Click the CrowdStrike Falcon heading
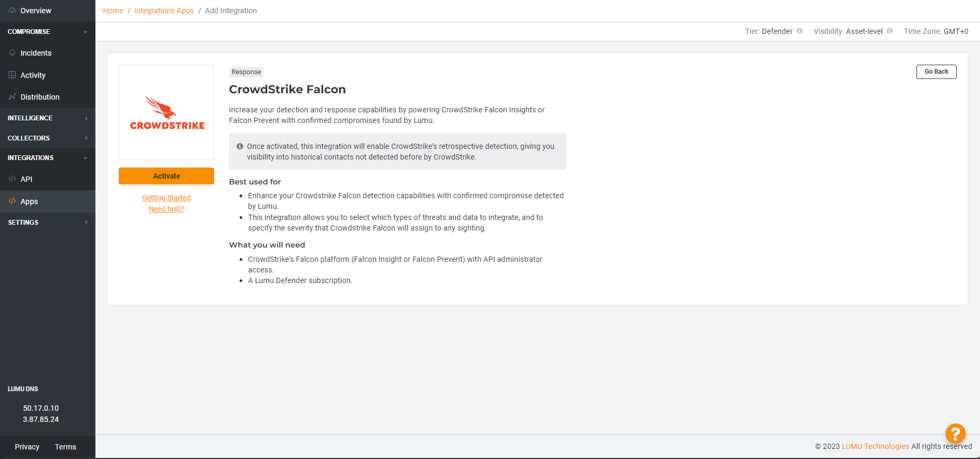The height and width of the screenshot is (459, 980). pyautogui.click(x=287, y=89)
